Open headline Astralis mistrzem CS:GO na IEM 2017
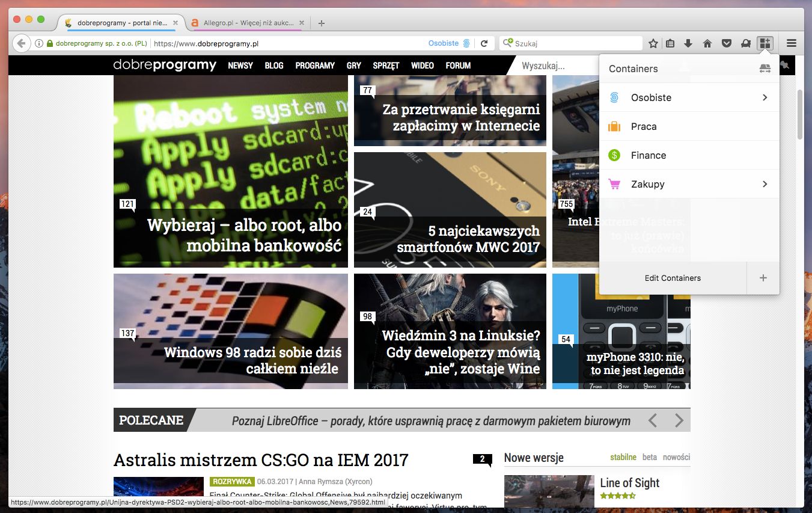 (261, 460)
